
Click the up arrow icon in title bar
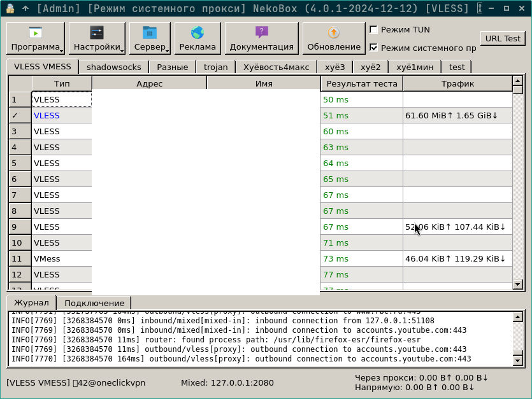coord(25,8)
